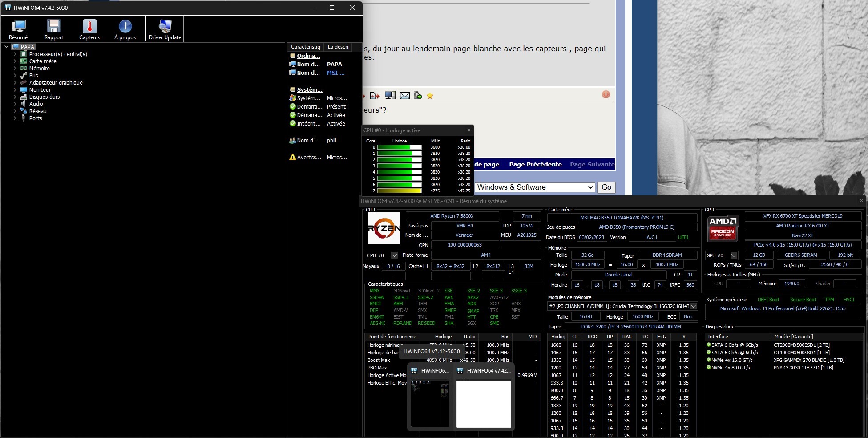Click the Moniteur display icon in tree

point(24,90)
